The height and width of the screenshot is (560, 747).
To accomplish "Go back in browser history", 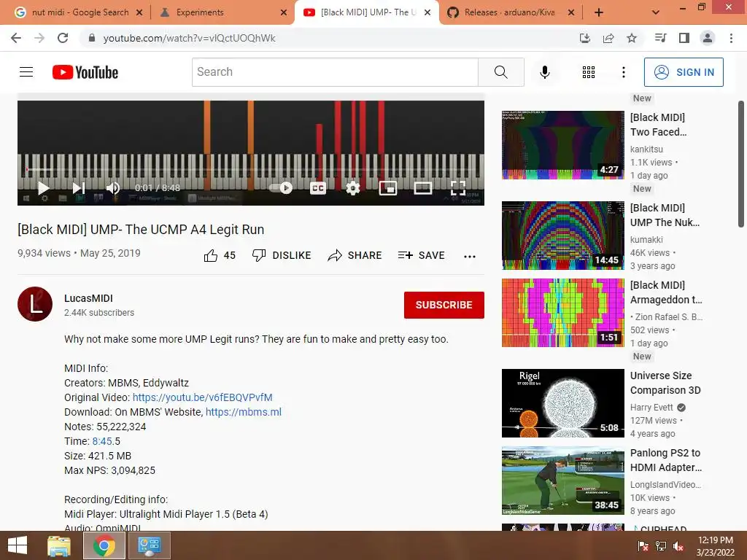I will 16,38.
